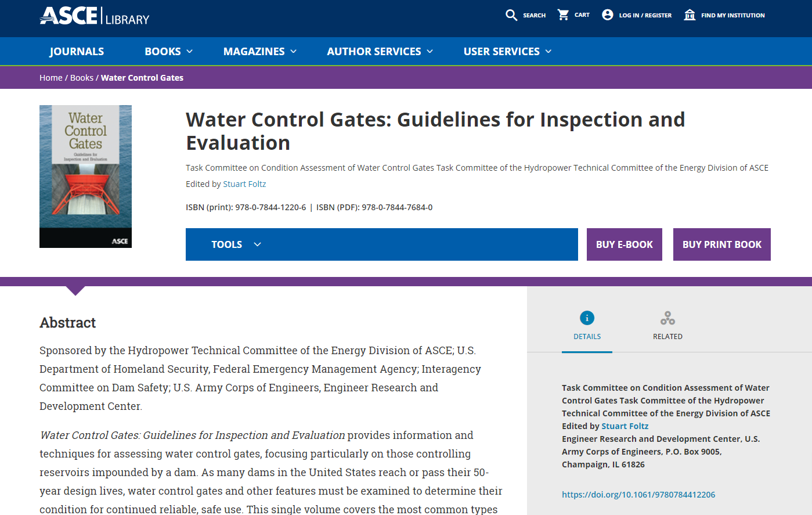
Task: Go to Home breadcrumb link
Action: 51,78
